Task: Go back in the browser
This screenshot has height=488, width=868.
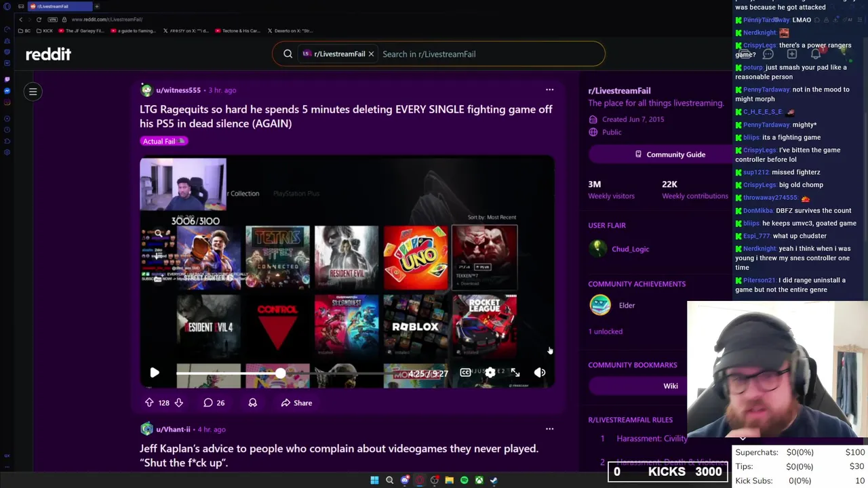Action: 21,19
